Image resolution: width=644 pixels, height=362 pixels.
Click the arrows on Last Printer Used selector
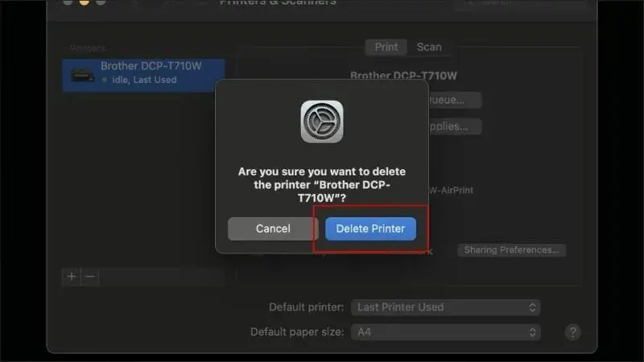[x=532, y=307]
